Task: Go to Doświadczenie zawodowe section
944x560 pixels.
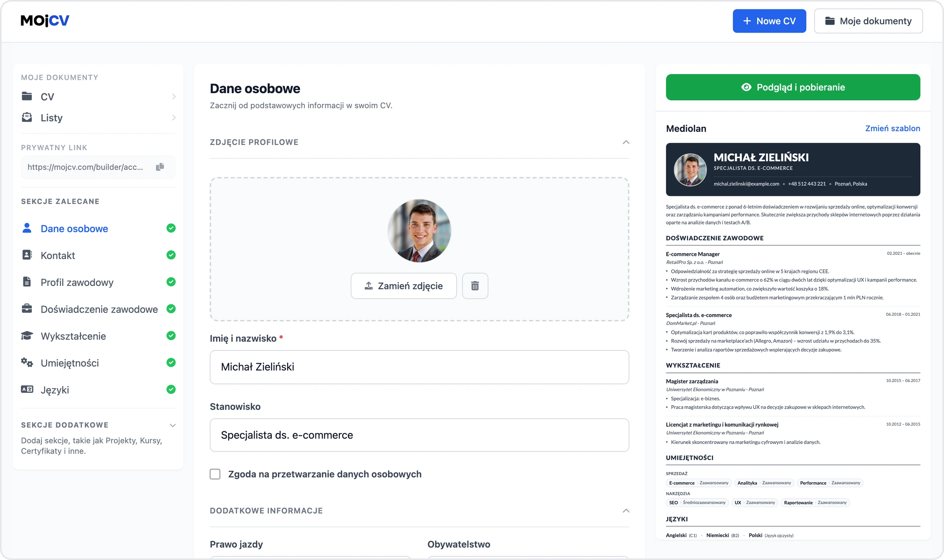Action: coord(98,309)
